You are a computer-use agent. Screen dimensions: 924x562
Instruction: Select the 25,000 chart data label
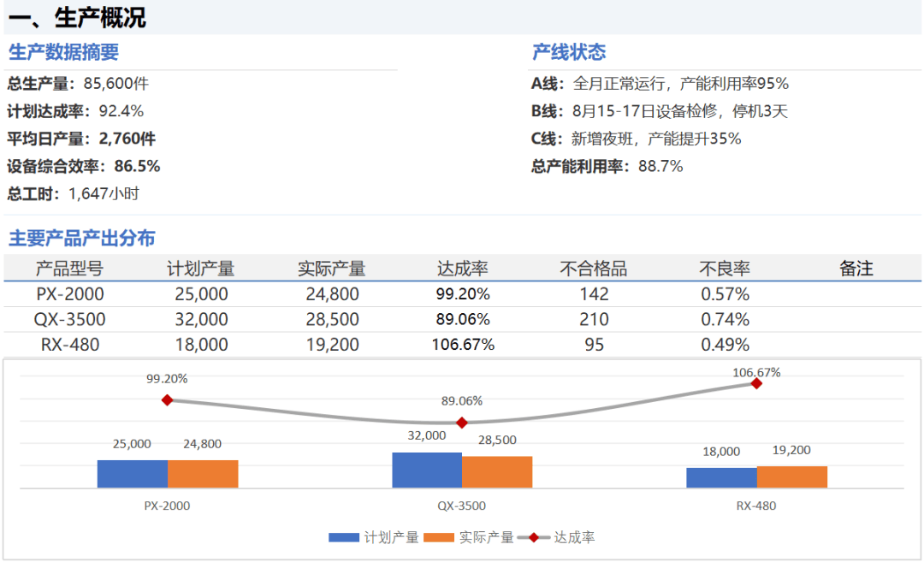pos(132,444)
